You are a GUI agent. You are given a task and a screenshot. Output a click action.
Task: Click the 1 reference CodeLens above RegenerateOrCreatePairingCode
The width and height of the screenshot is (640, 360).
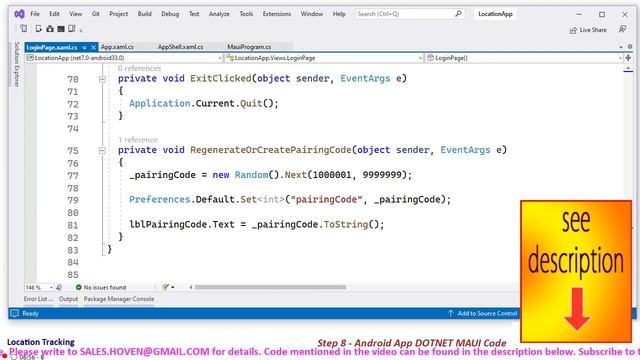(138, 140)
